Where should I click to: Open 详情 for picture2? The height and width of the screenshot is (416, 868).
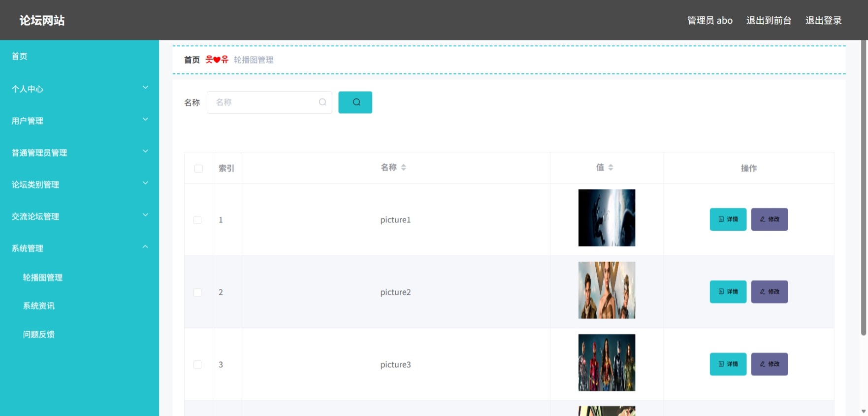(728, 292)
